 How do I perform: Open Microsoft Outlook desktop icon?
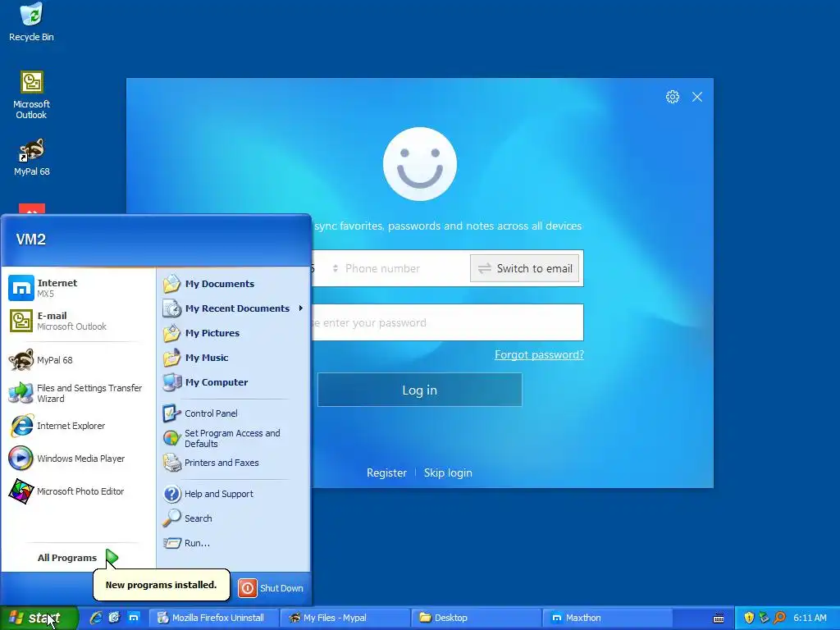[32, 95]
